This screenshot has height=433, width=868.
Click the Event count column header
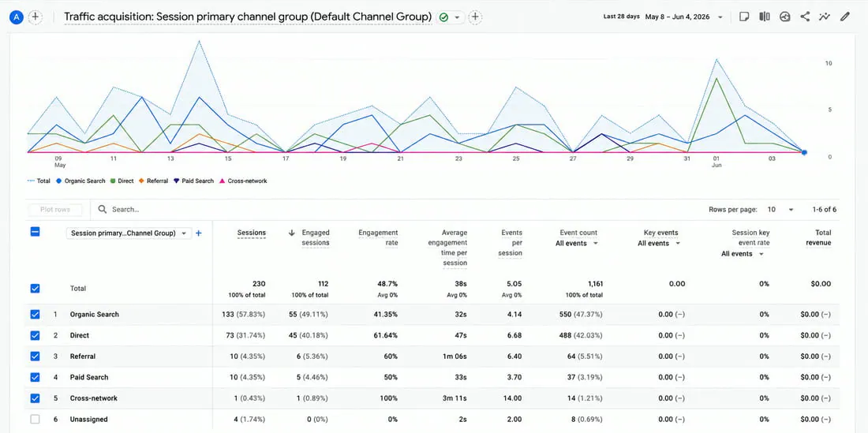(x=578, y=233)
